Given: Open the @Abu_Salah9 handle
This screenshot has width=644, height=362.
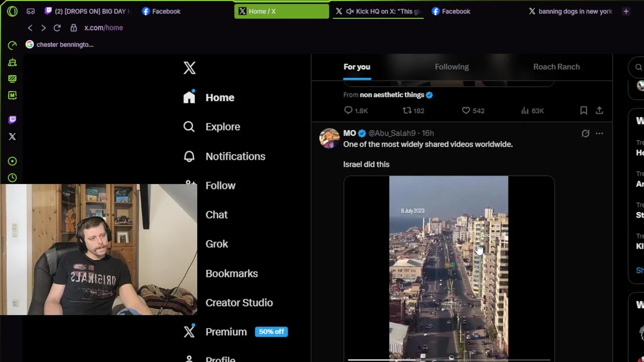Looking at the screenshot, I should 392,133.
